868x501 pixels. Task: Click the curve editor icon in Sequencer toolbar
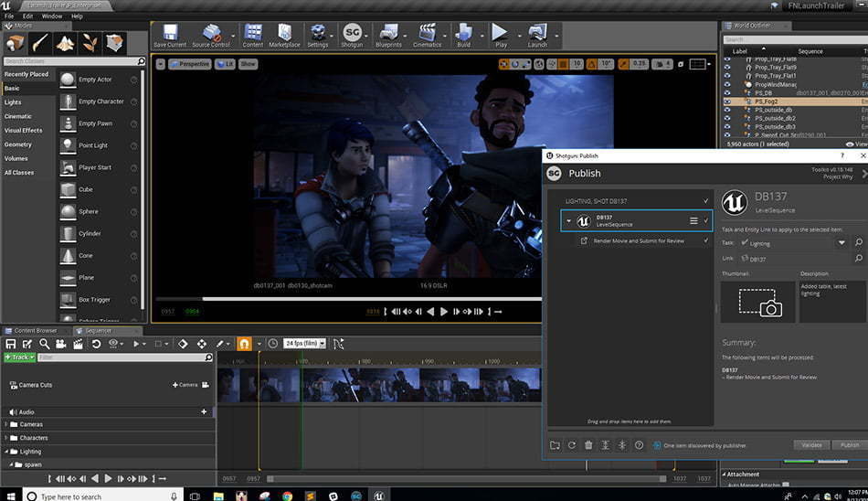coord(338,344)
